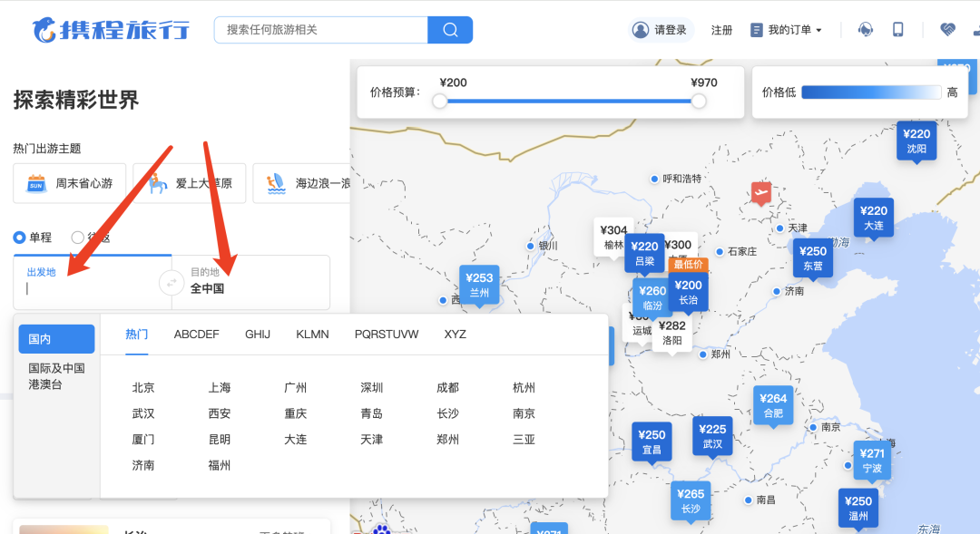Switch to the PQRSTUVW city tab
Screen dimensions: 980x534
[387, 335]
